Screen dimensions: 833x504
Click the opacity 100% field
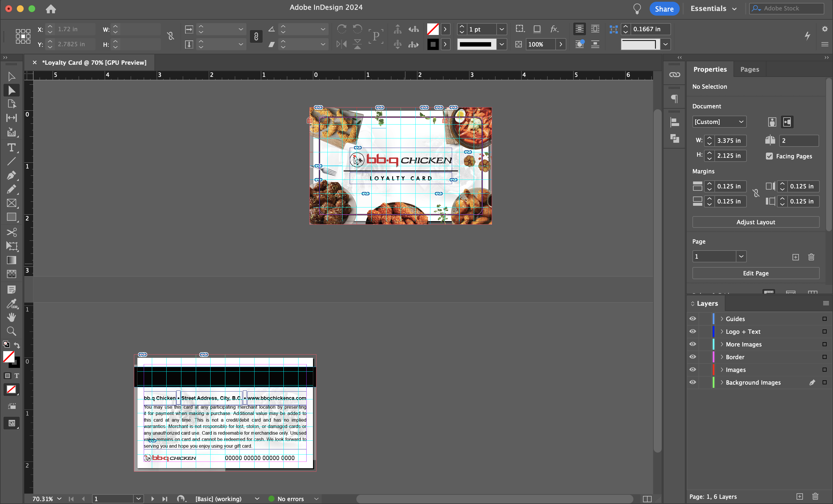coord(540,44)
